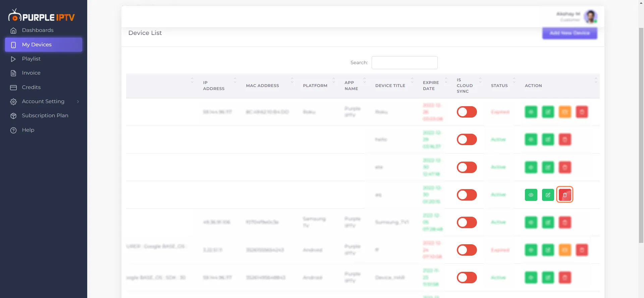Sort table by DEVICE TITLE column

pyautogui.click(x=394, y=86)
